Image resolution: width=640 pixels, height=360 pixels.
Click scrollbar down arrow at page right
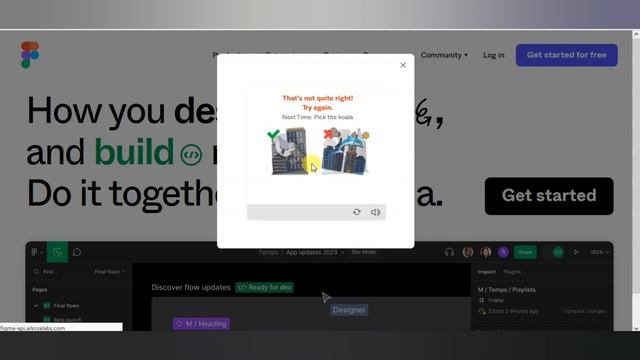tap(636, 328)
